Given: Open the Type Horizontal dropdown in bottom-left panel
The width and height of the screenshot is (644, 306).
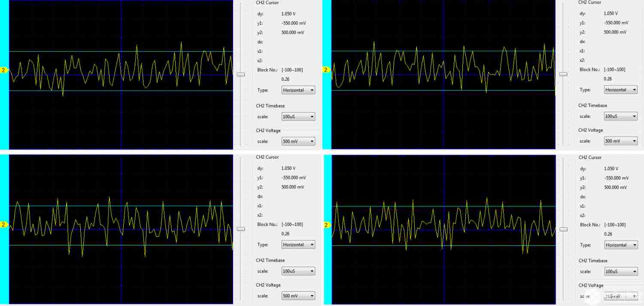Looking at the screenshot, I should tap(298, 245).
